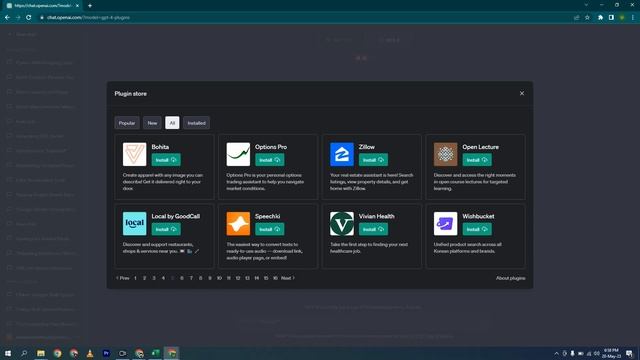The width and height of the screenshot is (640, 360).
Task: Open the About plugins link
Action: [511, 278]
